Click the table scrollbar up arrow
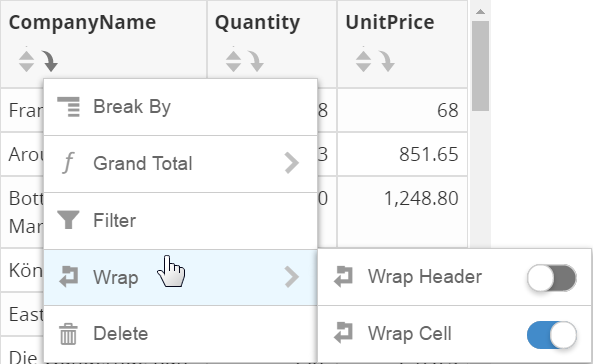 click(x=480, y=12)
